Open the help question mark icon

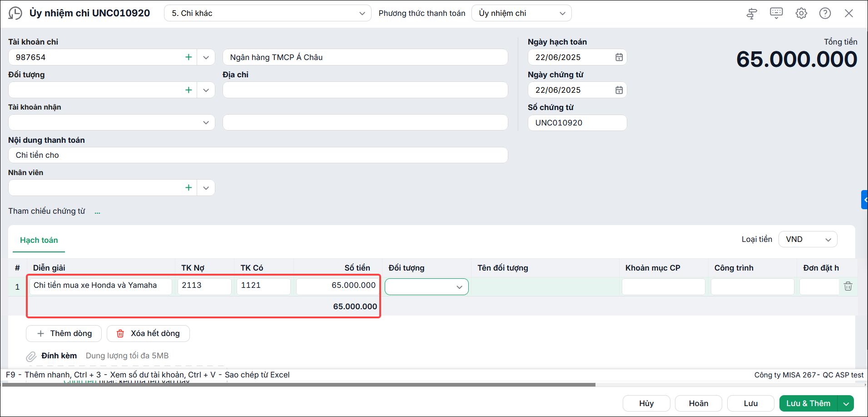825,13
